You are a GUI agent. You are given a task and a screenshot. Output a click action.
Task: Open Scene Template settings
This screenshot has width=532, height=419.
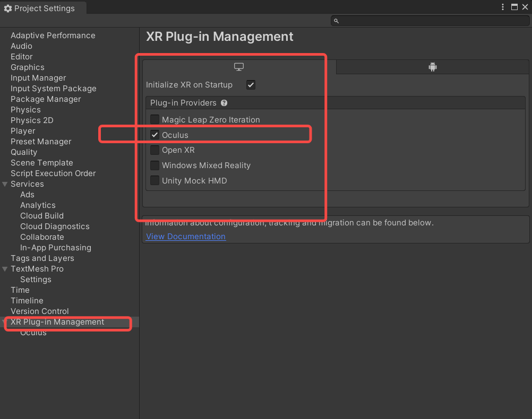point(42,163)
